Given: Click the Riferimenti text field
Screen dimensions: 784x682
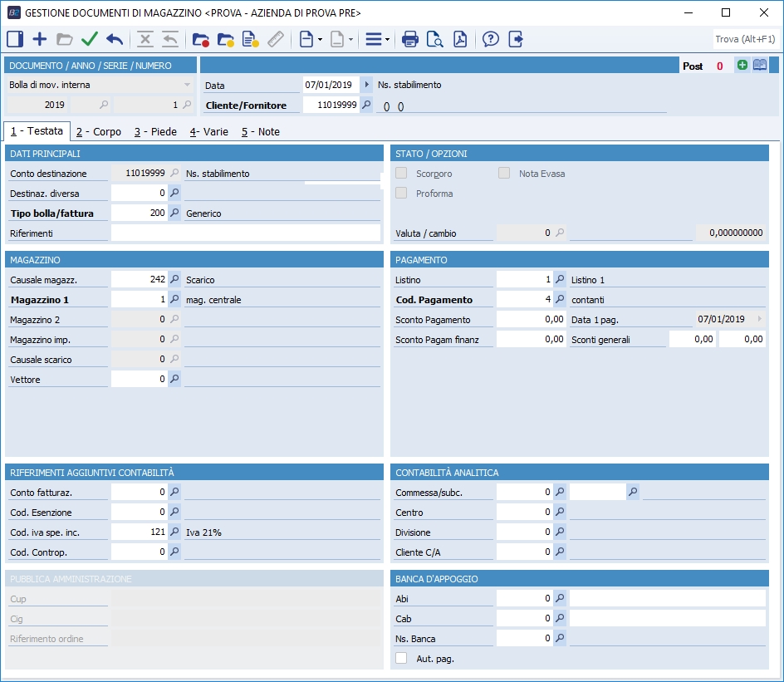Looking at the screenshot, I should [x=246, y=233].
